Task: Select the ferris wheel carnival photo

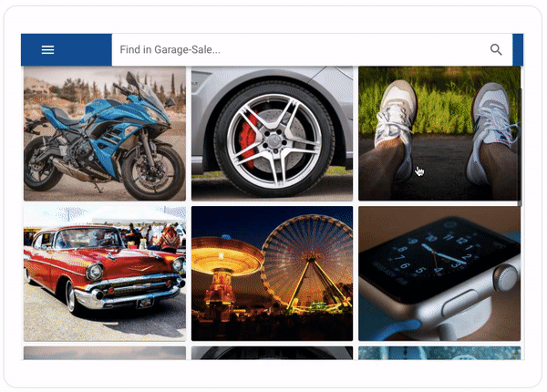Action: click(x=272, y=273)
